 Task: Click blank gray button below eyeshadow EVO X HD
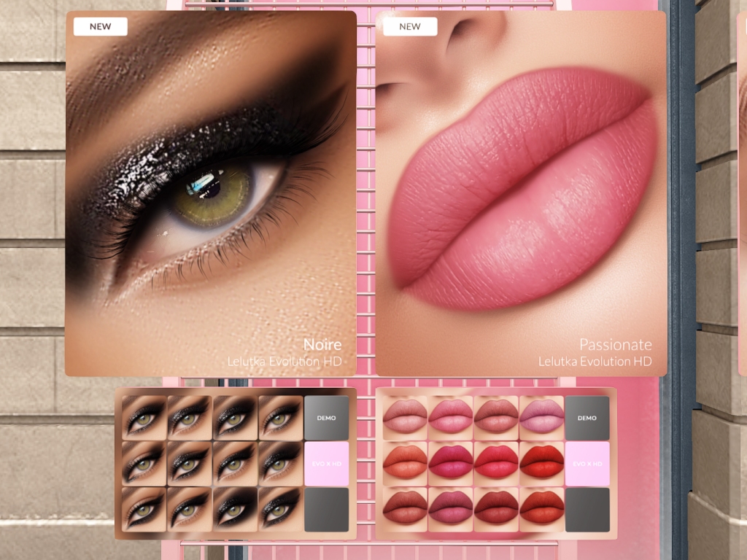[326, 509]
